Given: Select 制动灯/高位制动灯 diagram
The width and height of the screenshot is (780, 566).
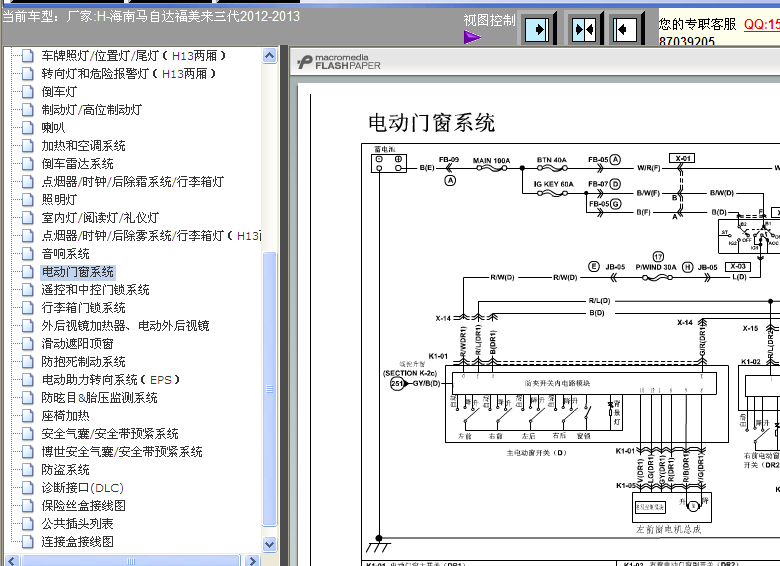Looking at the screenshot, I should tap(92, 109).
